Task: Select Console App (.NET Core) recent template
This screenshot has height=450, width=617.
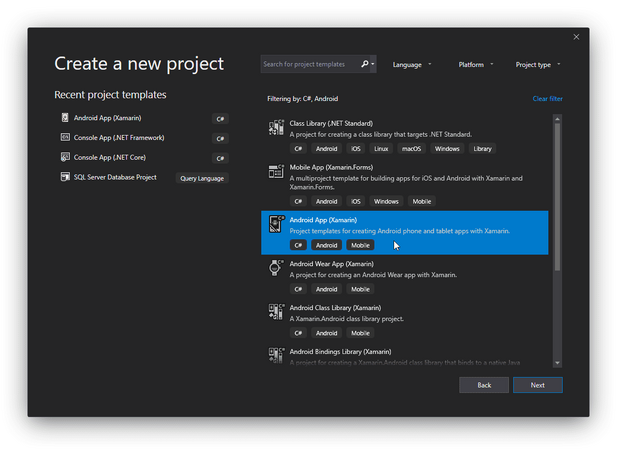Action: click(110, 157)
